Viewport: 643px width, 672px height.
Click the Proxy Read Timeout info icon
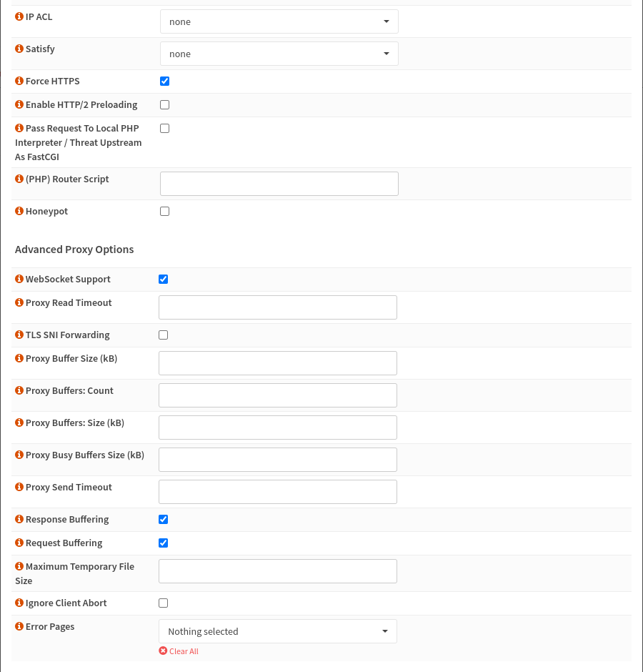point(19,302)
